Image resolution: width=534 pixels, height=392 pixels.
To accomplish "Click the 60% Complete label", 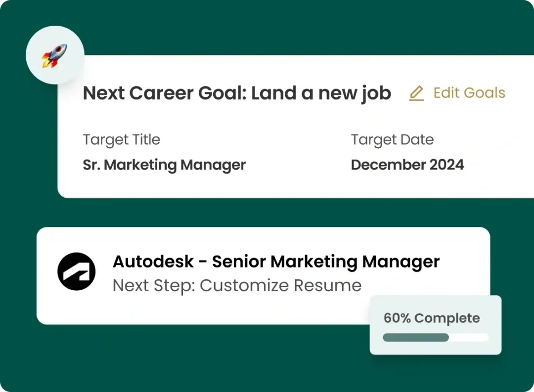I will click(x=432, y=318).
